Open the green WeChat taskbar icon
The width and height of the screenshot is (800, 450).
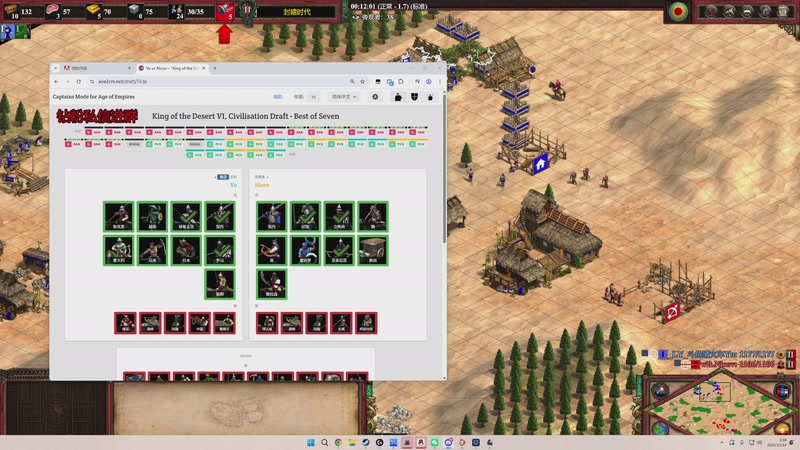click(x=434, y=442)
